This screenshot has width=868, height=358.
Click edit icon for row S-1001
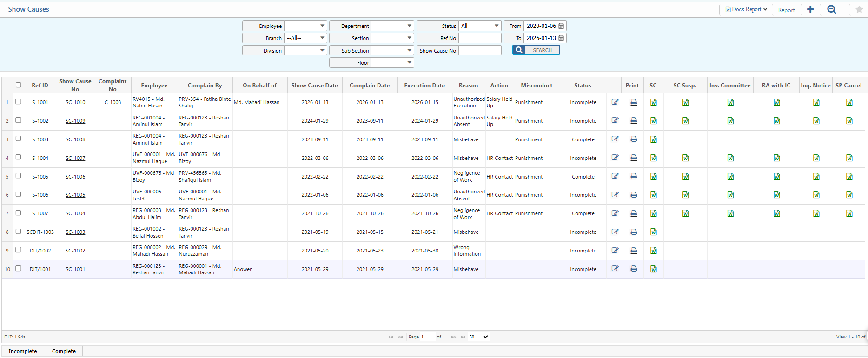615,102
